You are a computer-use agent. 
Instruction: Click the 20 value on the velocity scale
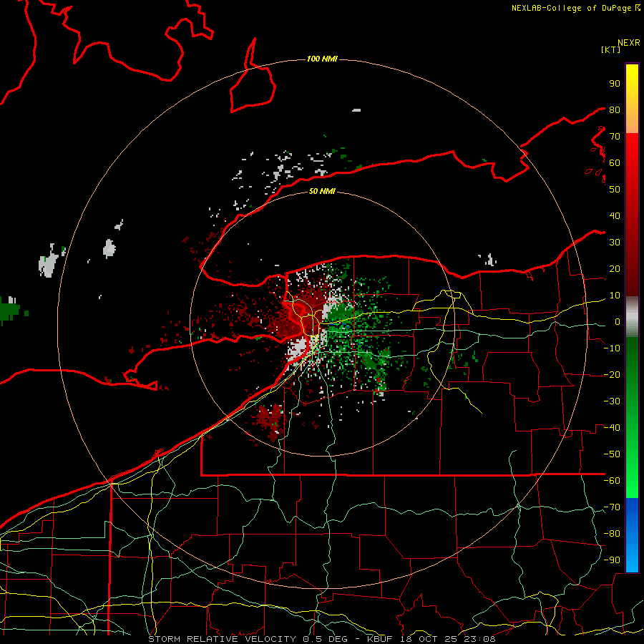point(615,268)
